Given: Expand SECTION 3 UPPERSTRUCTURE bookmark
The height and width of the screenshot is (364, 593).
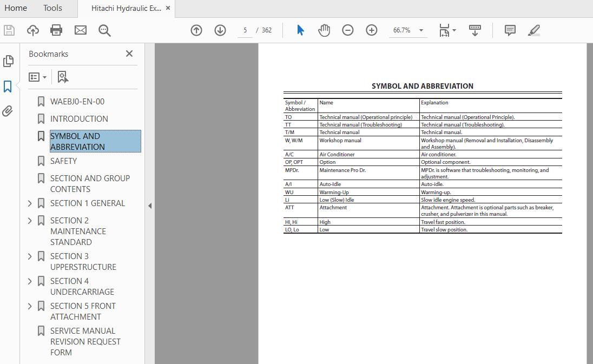Looking at the screenshot, I should [x=30, y=256].
